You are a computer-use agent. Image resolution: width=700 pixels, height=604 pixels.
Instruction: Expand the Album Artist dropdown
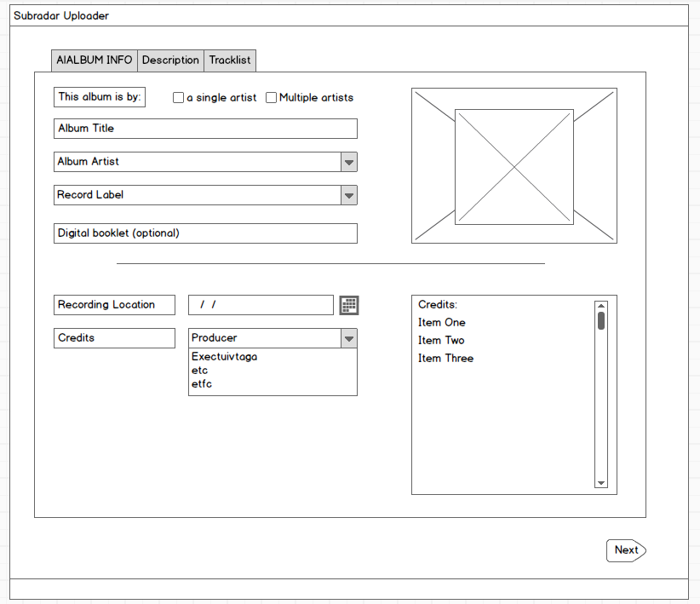348,162
